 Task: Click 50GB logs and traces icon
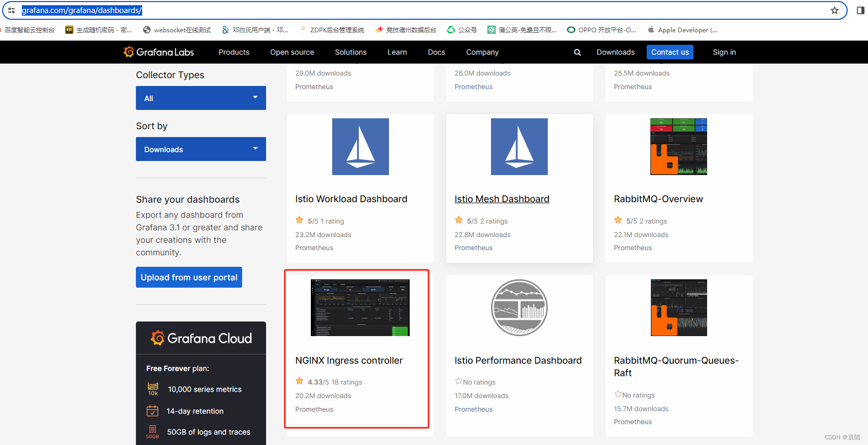coord(153,432)
